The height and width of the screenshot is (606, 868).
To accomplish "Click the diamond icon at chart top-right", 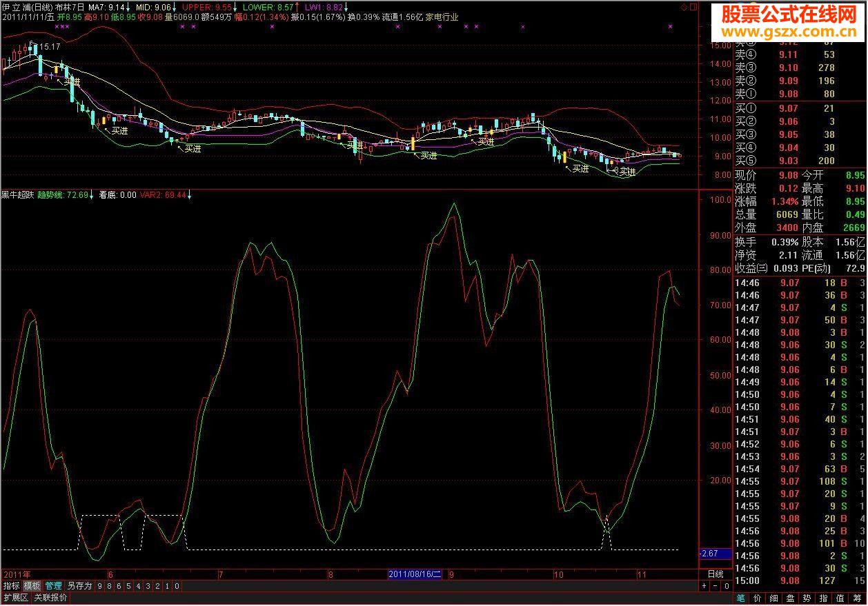I will 684,6.
